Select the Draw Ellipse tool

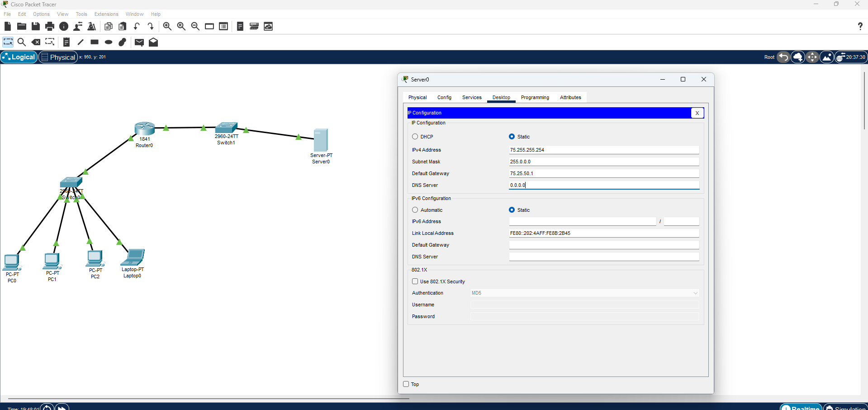109,42
